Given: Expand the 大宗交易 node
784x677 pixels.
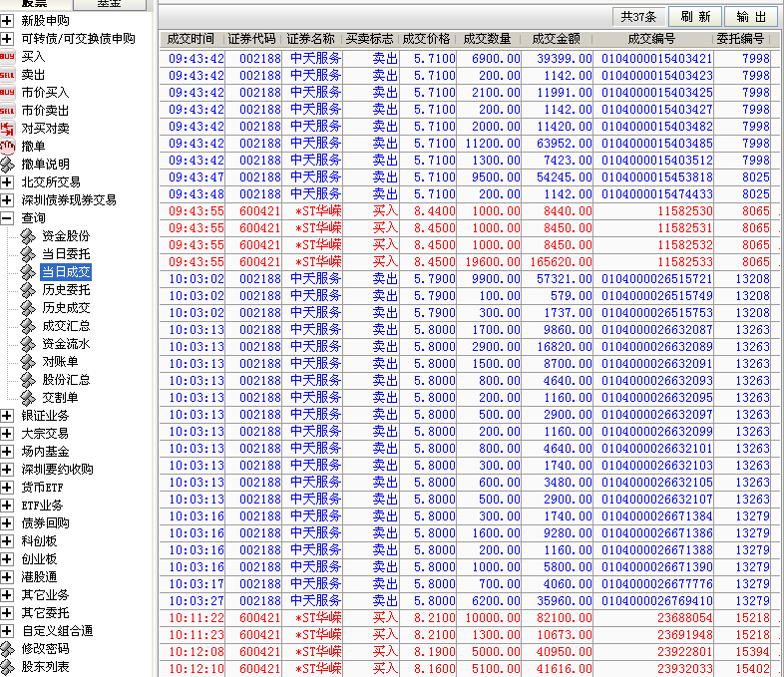Looking at the screenshot, I should click(x=7, y=434).
